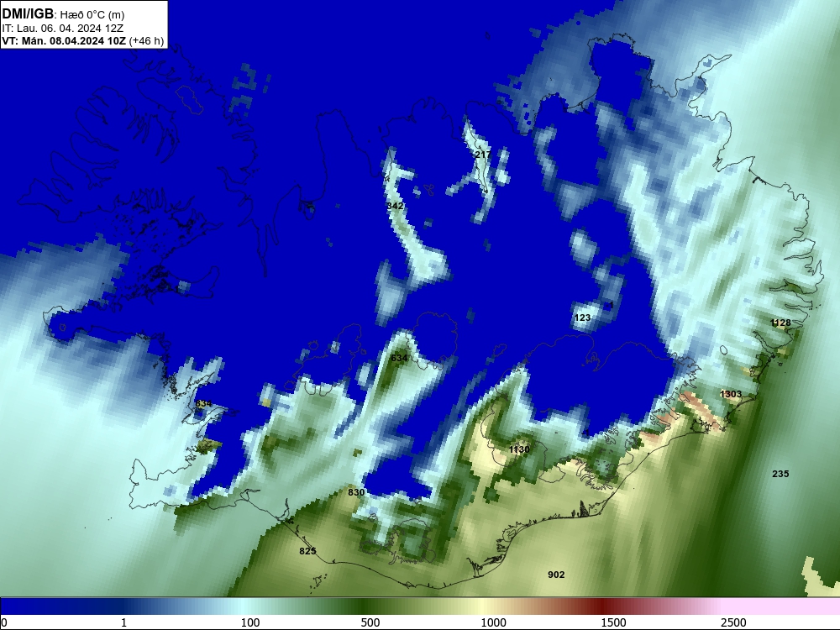840x630 pixels.
Task: Click the legend tick label 1
Action: coord(123,622)
